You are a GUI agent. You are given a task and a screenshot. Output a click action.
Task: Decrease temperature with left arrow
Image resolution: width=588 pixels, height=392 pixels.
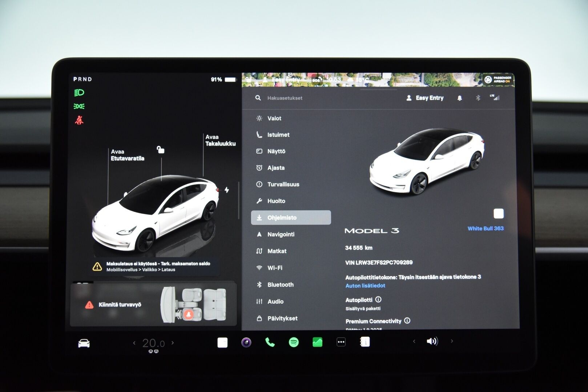coord(134,343)
